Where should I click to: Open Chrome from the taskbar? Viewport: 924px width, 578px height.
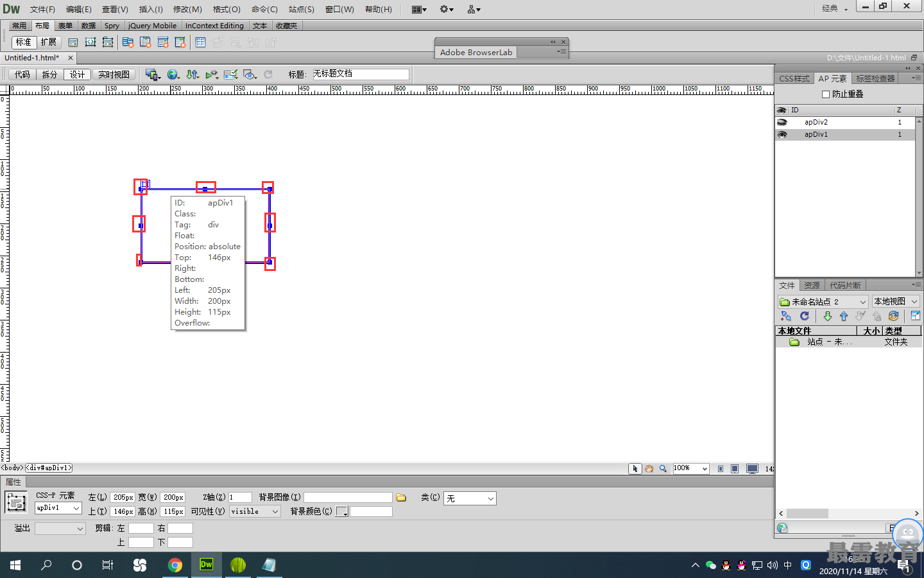[x=175, y=565]
